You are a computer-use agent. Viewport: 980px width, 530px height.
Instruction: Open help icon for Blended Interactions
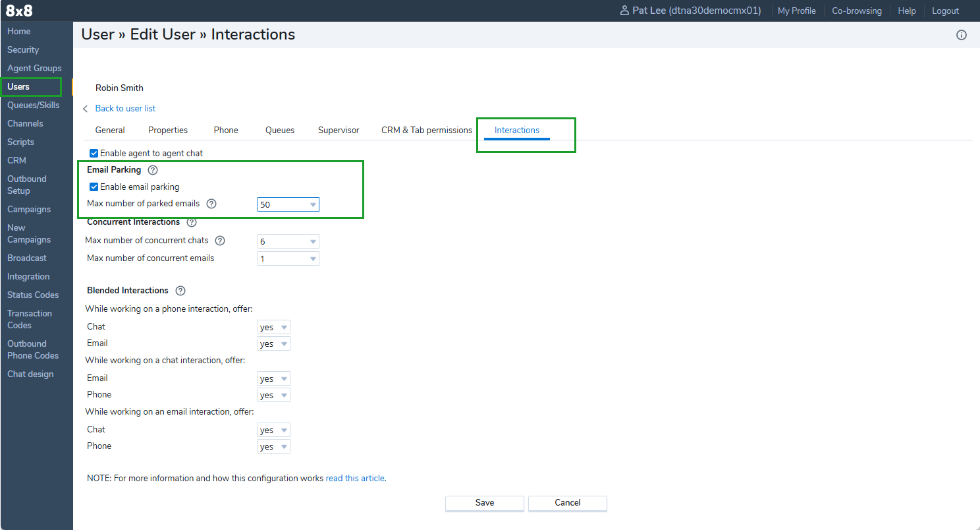click(x=180, y=291)
